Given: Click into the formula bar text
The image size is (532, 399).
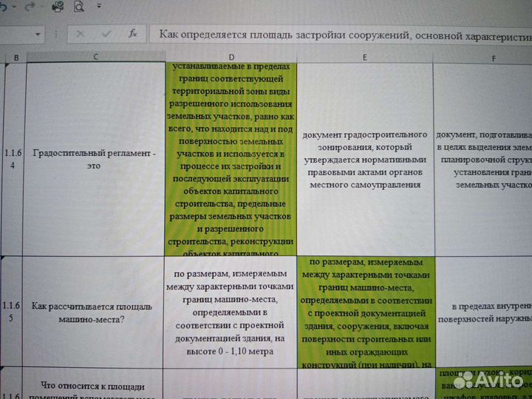Looking at the screenshot, I should click(x=341, y=34).
